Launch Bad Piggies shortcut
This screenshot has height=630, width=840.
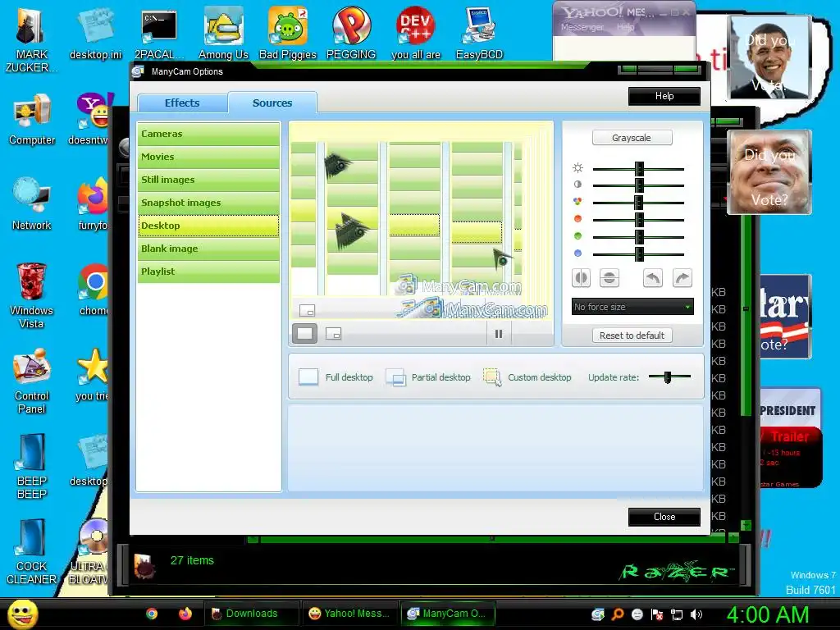tap(288, 34)
